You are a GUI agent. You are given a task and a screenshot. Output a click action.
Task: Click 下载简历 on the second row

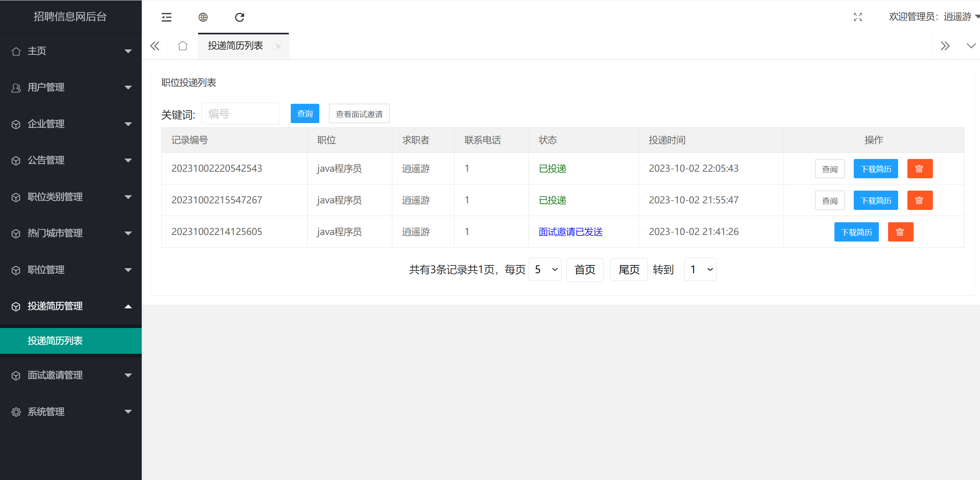(875, 200)
